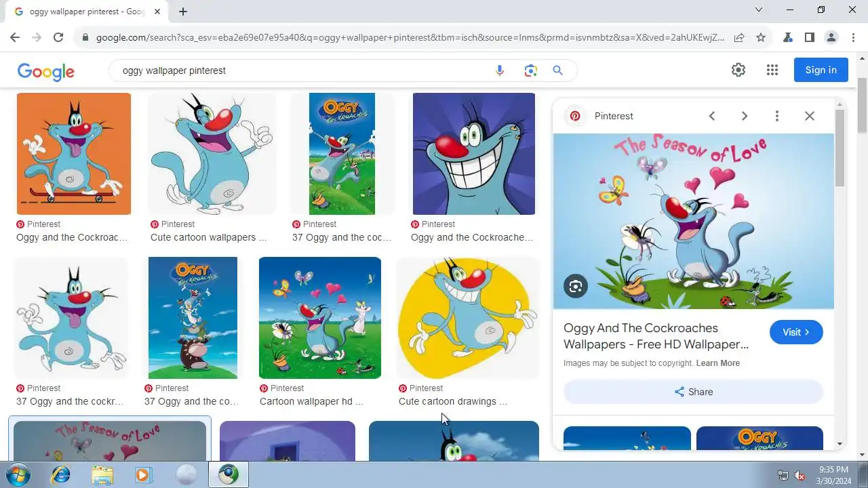The width and height of the screenshot is (868, 488).
Task: Open File Explorer from taskbar
Action: 102,474
